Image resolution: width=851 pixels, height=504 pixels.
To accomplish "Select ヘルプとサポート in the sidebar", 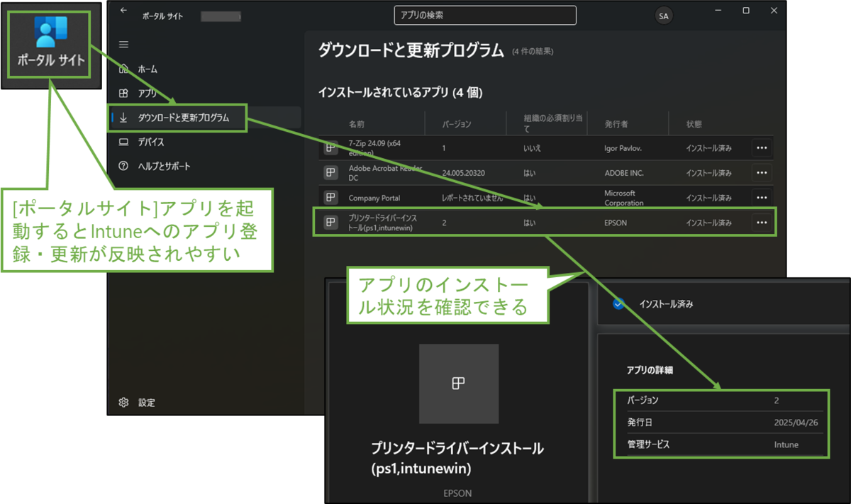I will pos(164,166).
